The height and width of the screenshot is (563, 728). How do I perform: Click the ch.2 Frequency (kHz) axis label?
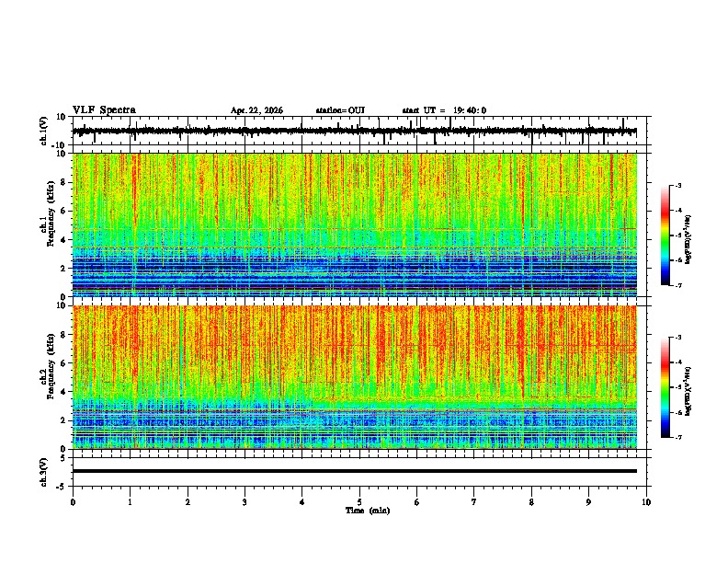click(48, 377)
